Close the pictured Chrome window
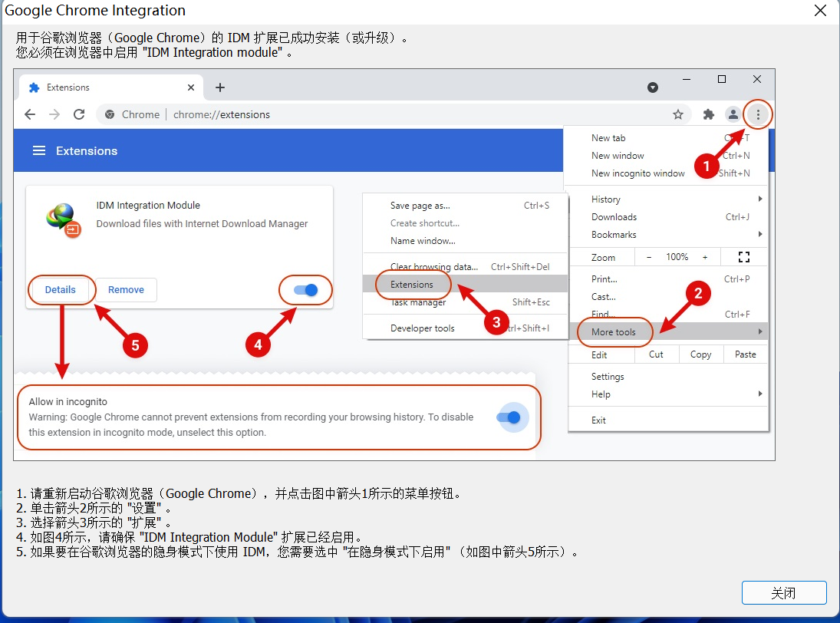 [757, 79]
